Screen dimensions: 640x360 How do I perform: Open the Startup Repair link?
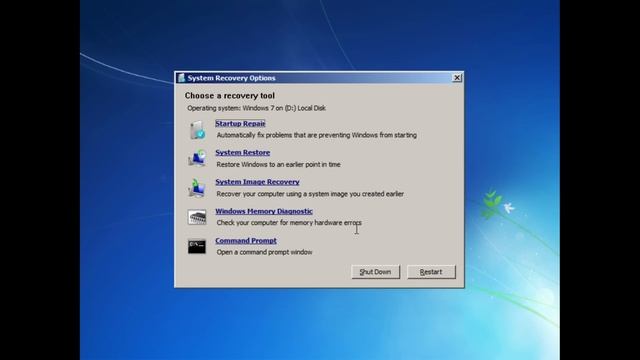point(240,123)
